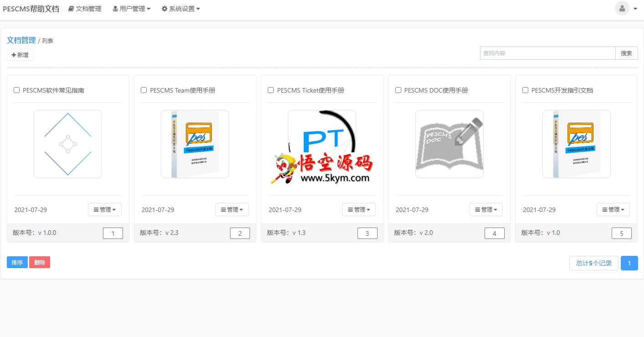Click the 新增 button to add a document
This screenshot has height=337, width=644.
click(x=20, y=55)
